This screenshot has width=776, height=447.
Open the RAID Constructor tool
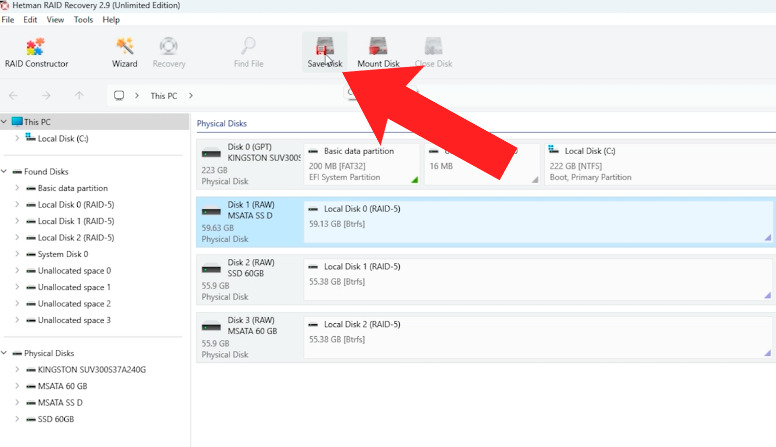[x=36, y=52]
